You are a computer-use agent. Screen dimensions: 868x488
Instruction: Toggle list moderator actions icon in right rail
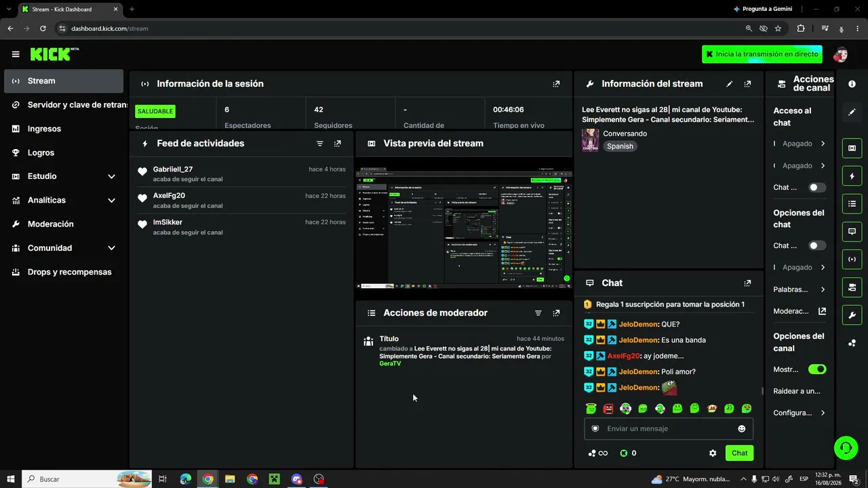tap(852, 203)
